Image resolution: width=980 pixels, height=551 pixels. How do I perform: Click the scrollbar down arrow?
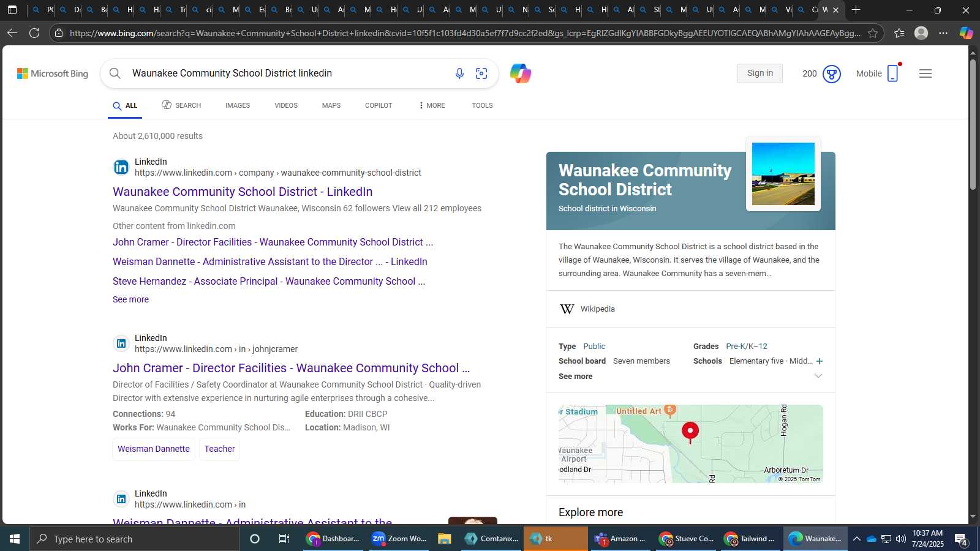(973, 517)
